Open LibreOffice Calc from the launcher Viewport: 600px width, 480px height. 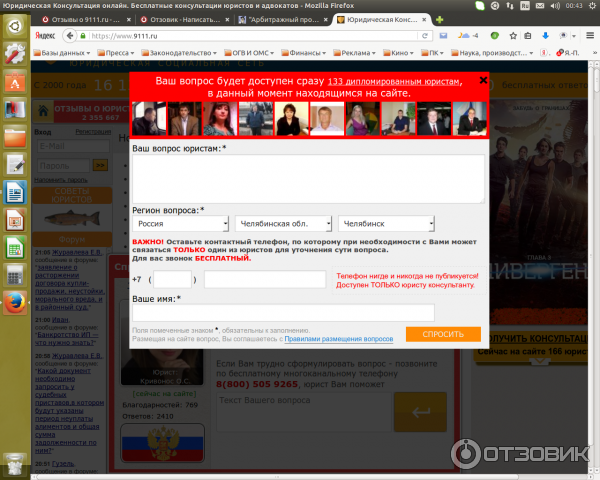coord(15,247)
